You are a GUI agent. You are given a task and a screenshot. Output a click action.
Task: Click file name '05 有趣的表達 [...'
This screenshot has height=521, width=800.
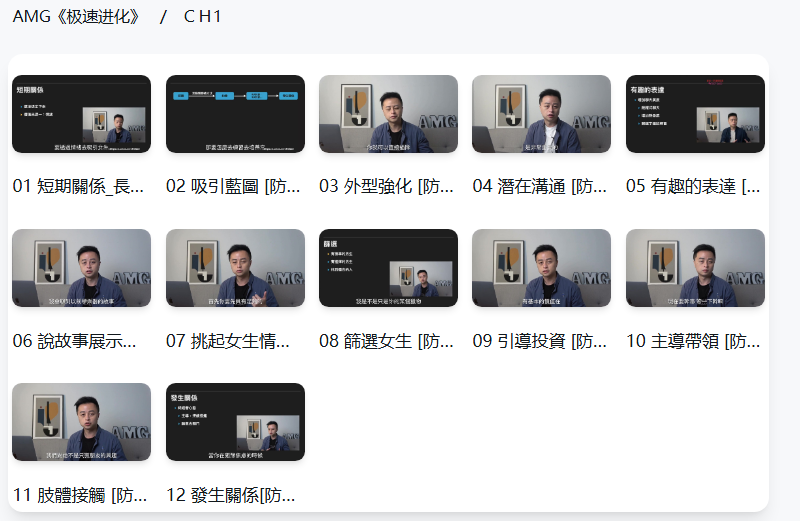click(x=693, y=187)
